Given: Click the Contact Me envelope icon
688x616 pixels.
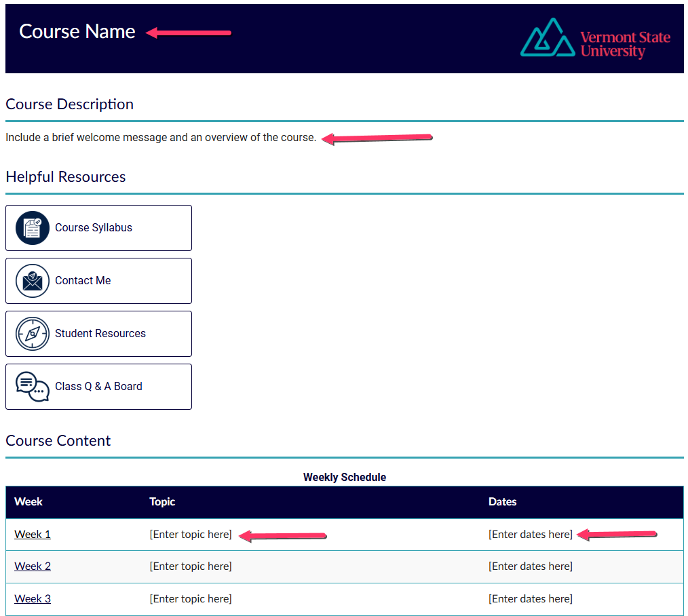Looking at the screenshot, I should [x=33, y=281].
